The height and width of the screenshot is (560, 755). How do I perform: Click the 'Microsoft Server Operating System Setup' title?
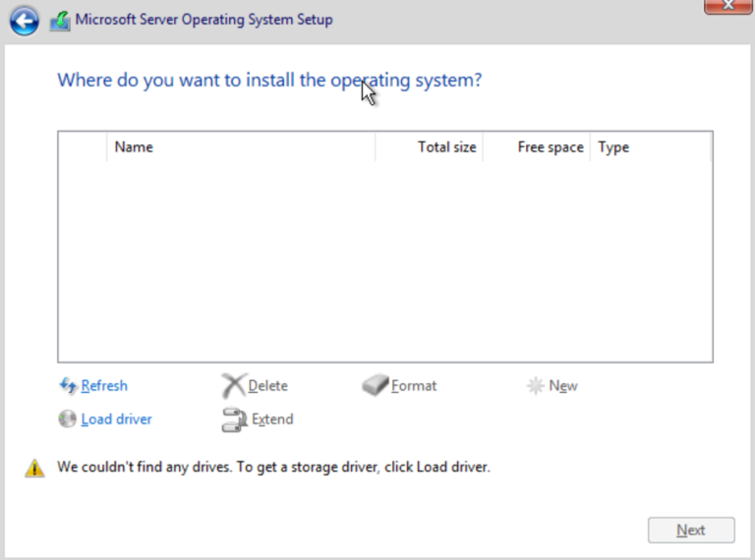pos(204,20)
